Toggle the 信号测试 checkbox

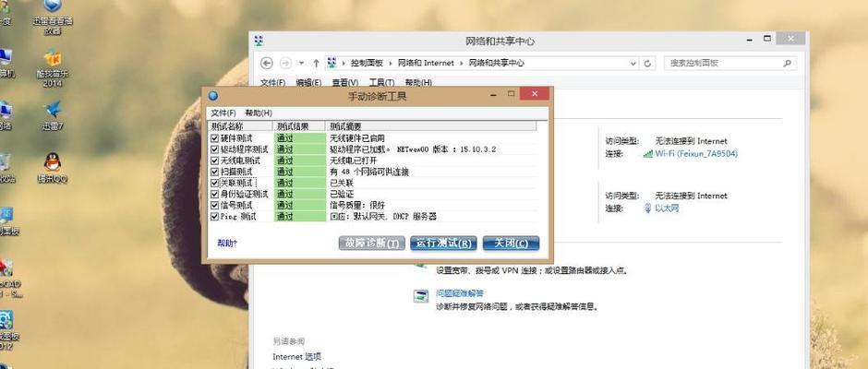[x=215, y=205]
